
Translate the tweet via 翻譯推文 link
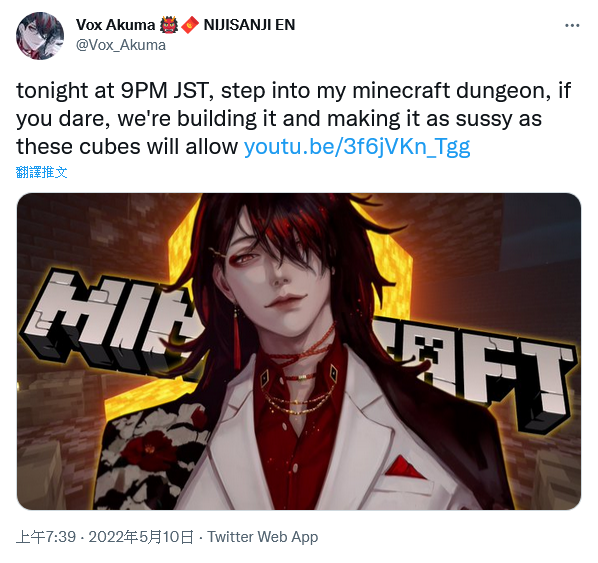[42, 172]
